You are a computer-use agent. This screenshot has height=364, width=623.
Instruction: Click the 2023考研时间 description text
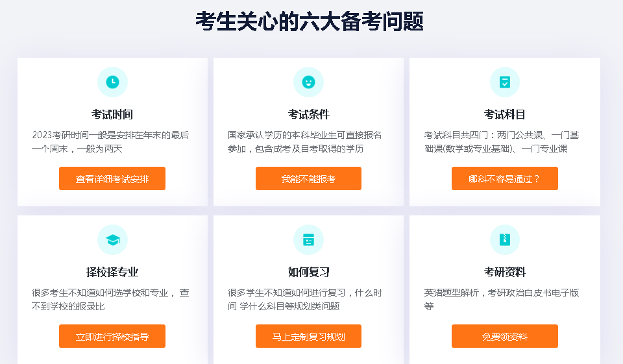click(110, 142)
